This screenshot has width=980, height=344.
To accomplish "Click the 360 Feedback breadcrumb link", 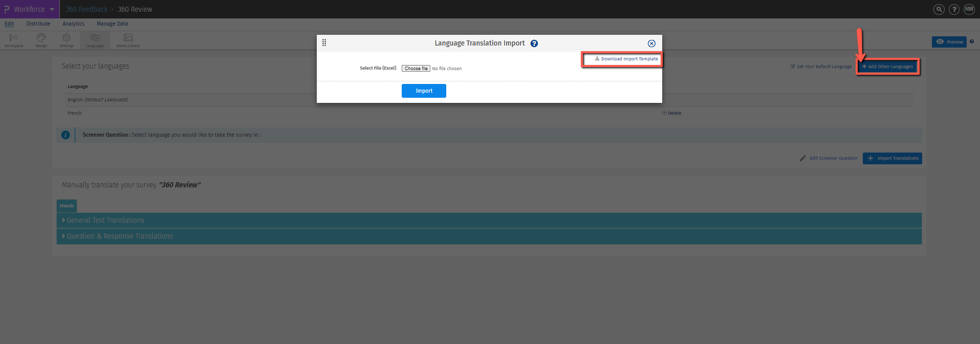I will pyautogui.click(x=86, y=9).
